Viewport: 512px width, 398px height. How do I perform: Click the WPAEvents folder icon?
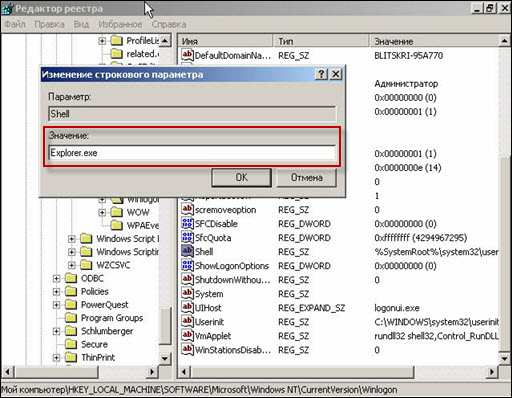coord(116,225)
